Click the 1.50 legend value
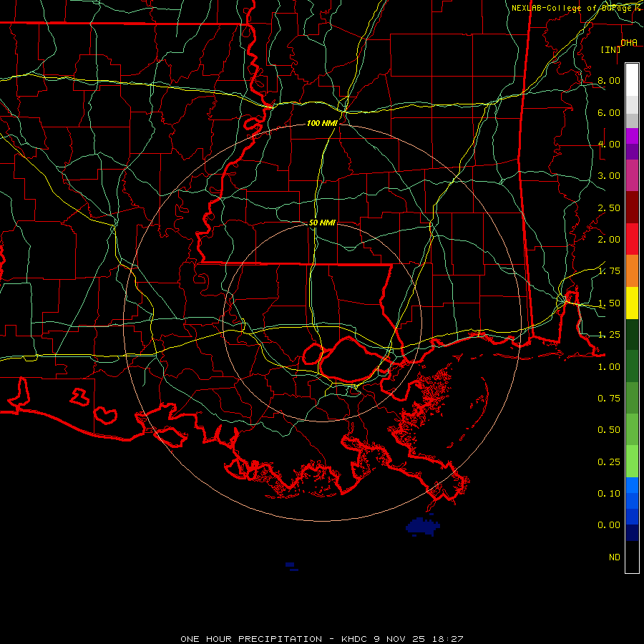 (x=609, y=303)
